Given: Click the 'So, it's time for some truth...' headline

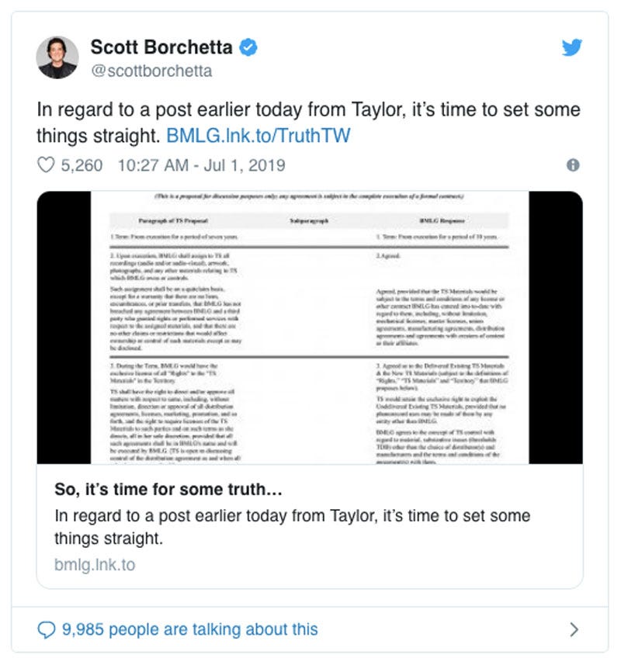Looking at the screenshot, I should [x=168, y=490].
